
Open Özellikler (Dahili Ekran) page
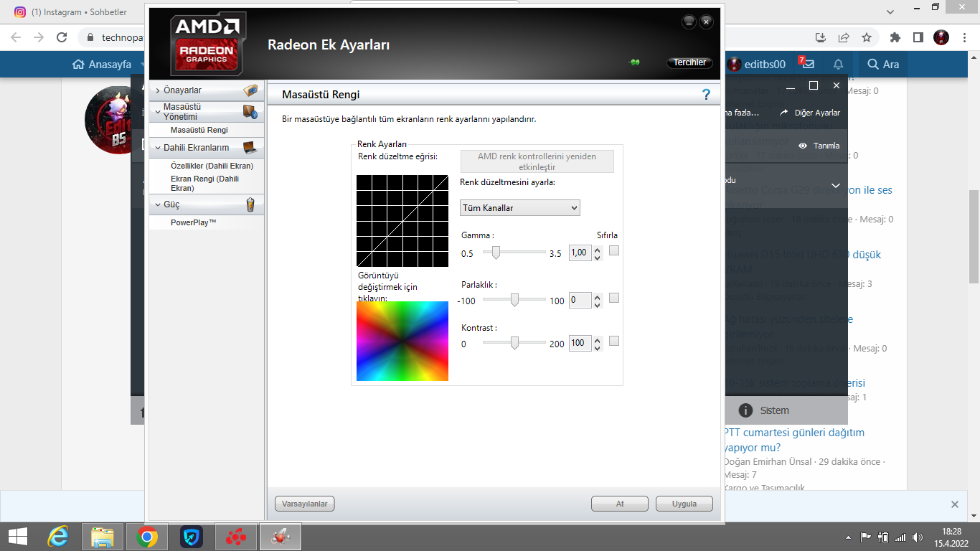pos(212,166)
